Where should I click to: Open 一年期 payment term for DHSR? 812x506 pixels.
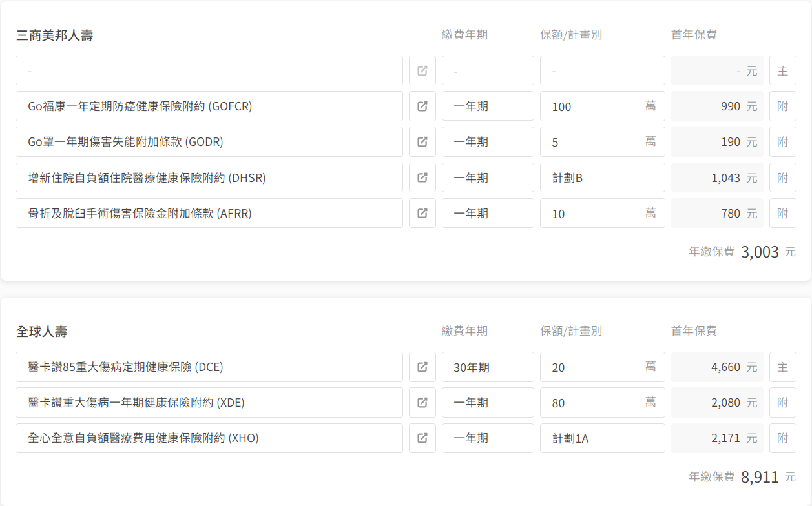pyautogui.click(x=488, y=177)
